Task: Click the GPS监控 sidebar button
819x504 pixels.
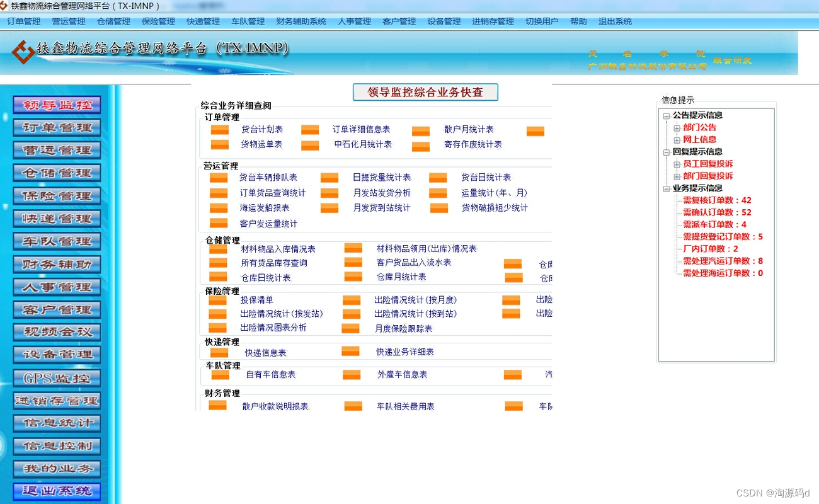Action: (x=57, y=378)
